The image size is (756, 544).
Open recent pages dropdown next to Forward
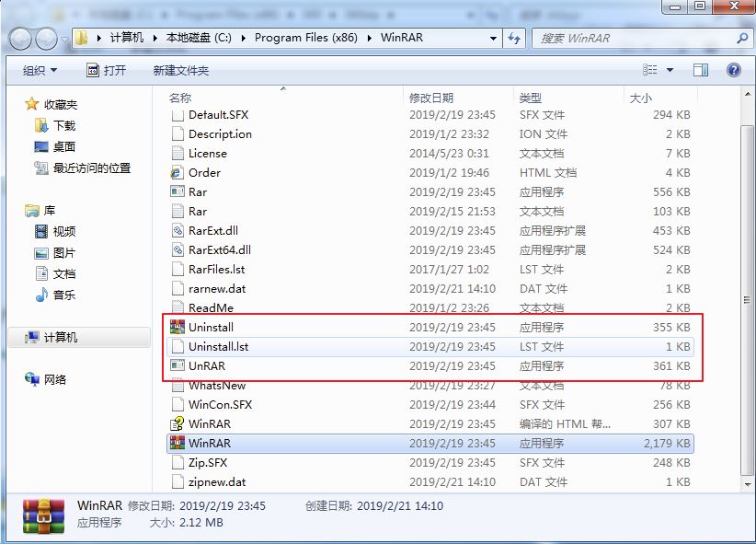(x=64, y=39)
